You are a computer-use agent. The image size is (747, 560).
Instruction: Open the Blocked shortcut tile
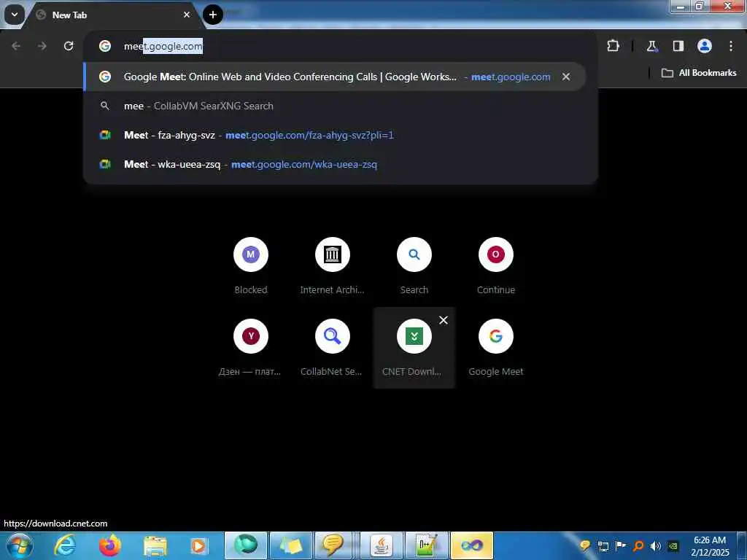tap(251, 267)
